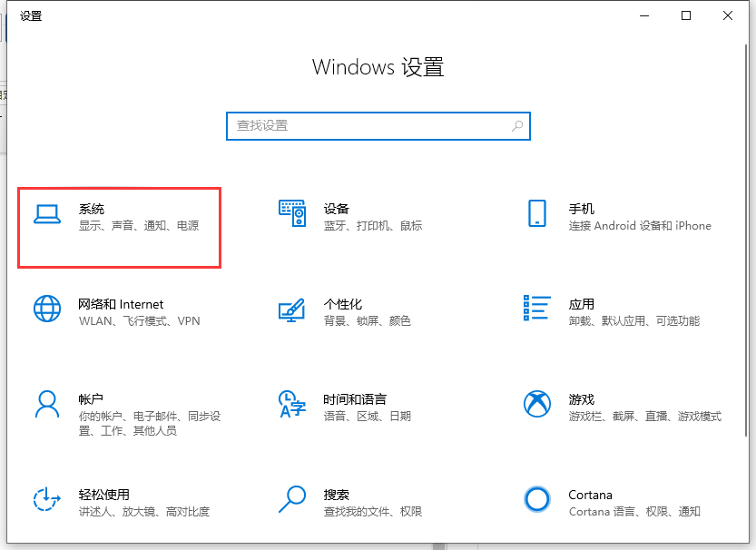Open the 游戏 Xbox icon

point(537,404)
